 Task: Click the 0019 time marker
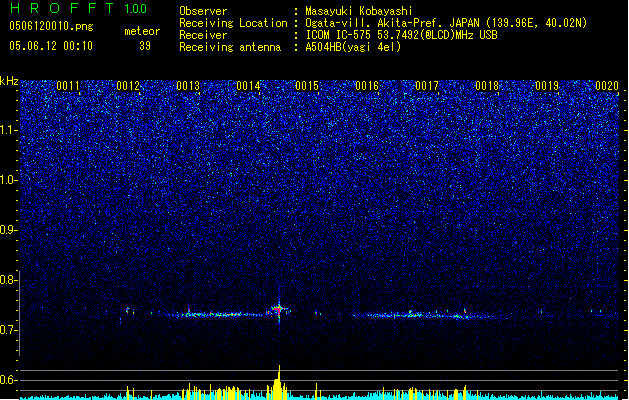click(x=547, y=86)
